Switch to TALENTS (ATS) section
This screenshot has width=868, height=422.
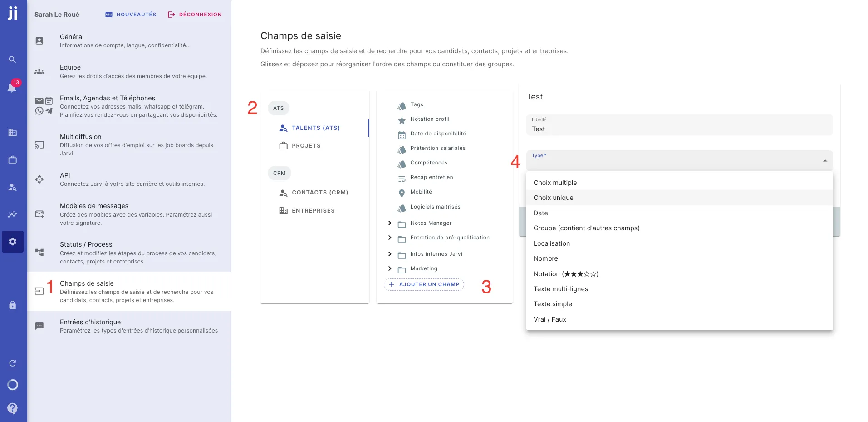(316, 128)
